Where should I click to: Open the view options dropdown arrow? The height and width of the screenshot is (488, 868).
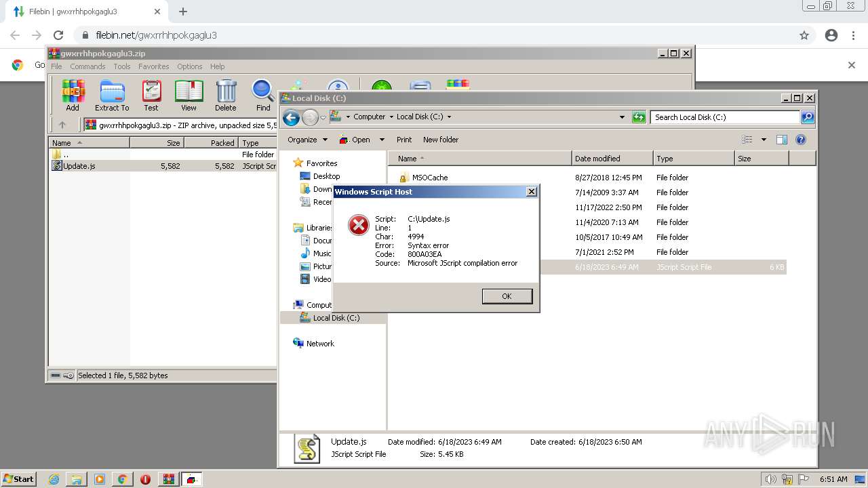pos(764,140)
